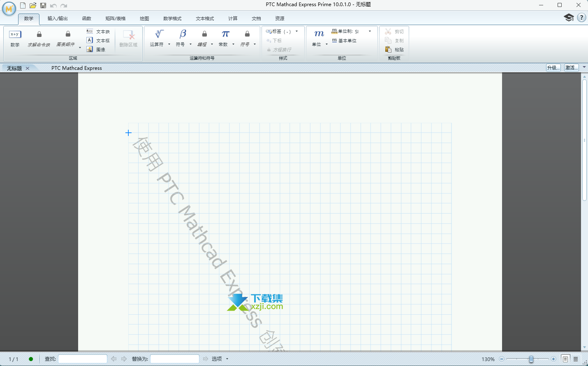Expand the 图表组件 dropdown arrow

(x=80, y=48)
